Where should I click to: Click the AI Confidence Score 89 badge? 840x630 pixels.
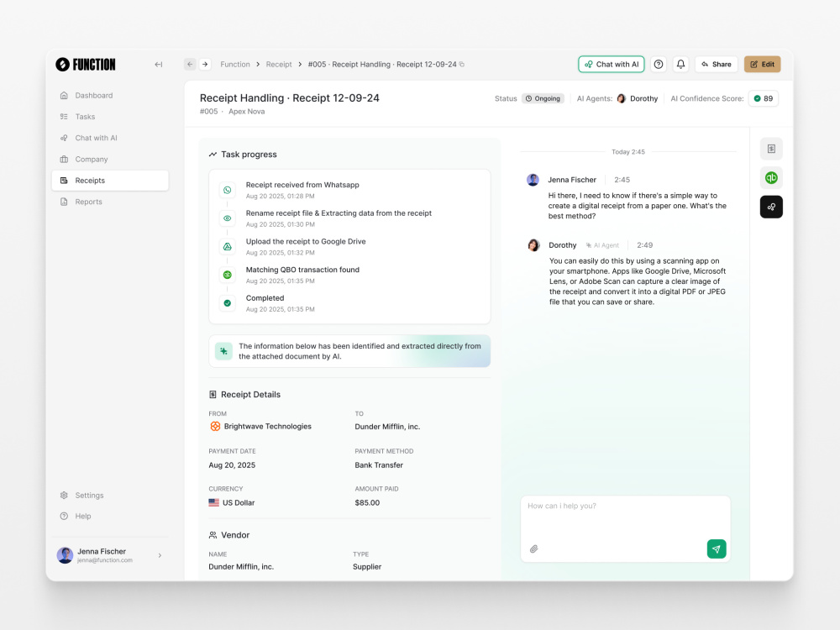pos(764,98)
